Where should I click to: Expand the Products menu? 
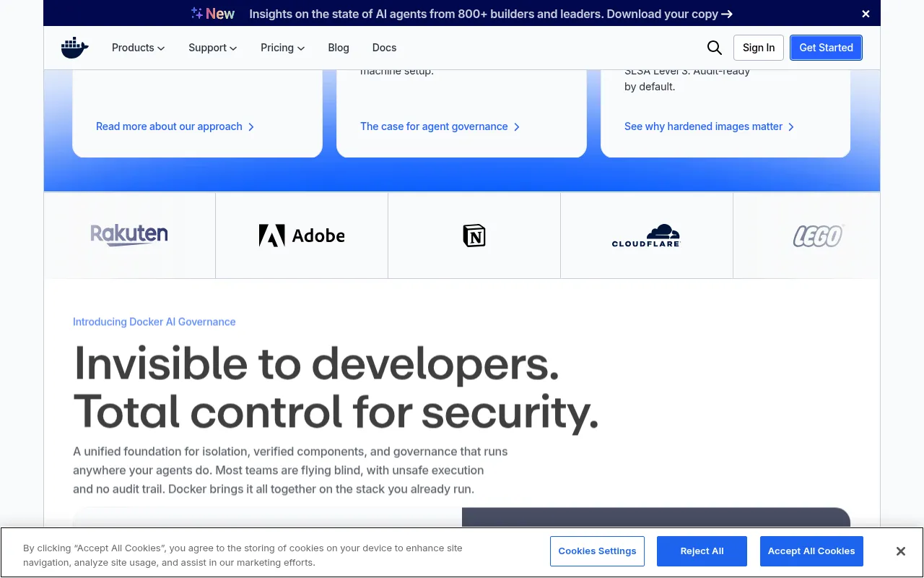(x=138, y=48)
